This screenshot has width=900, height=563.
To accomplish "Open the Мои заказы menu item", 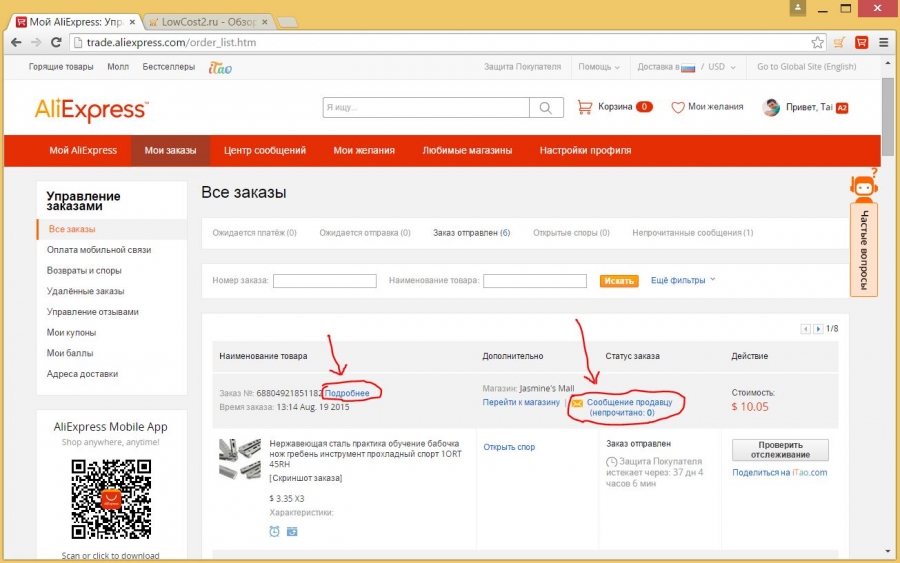I will (x=170, y=150).
